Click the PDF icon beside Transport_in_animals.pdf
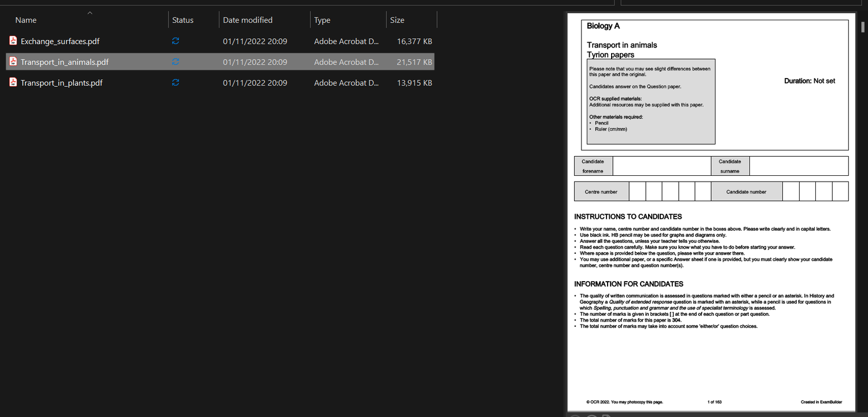Image resolution: width=868 pixels, height=417 pixels. pyautogui.click(x=13, y=62)
